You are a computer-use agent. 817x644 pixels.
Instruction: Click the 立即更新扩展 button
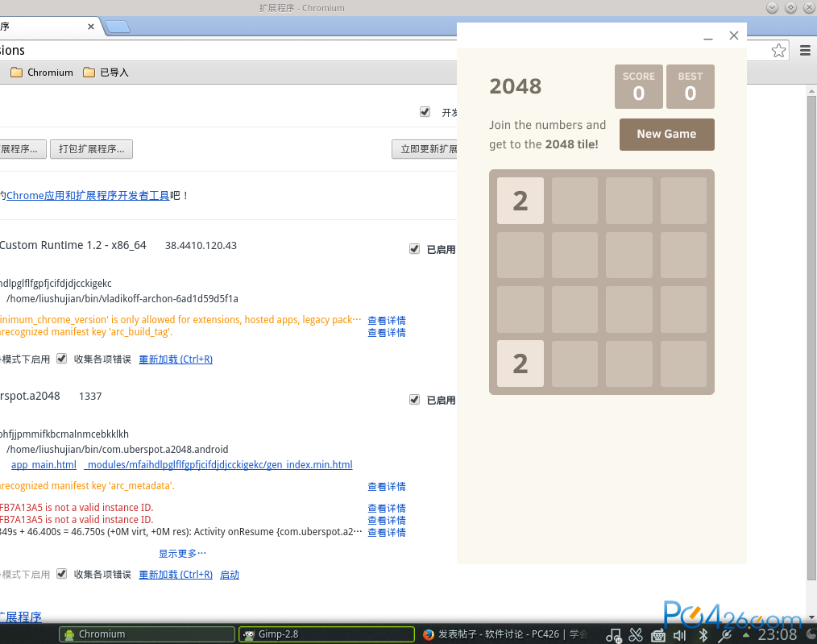click(425, 149)
